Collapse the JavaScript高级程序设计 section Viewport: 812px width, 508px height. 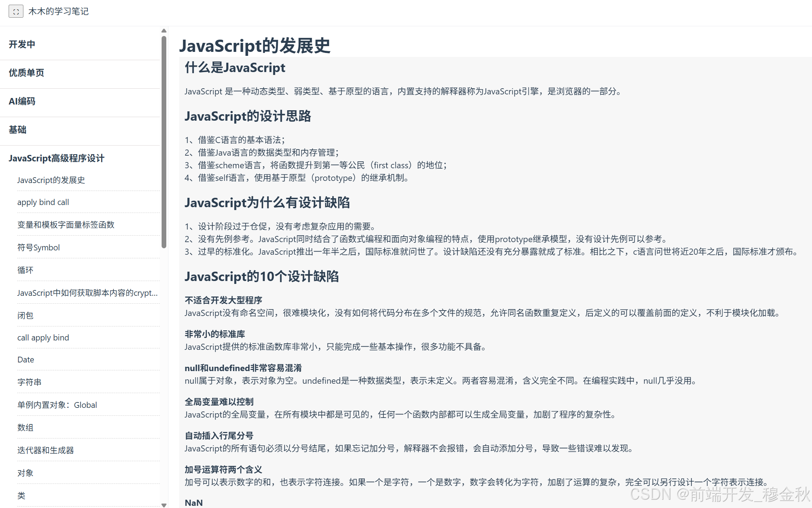click(57, 158)
